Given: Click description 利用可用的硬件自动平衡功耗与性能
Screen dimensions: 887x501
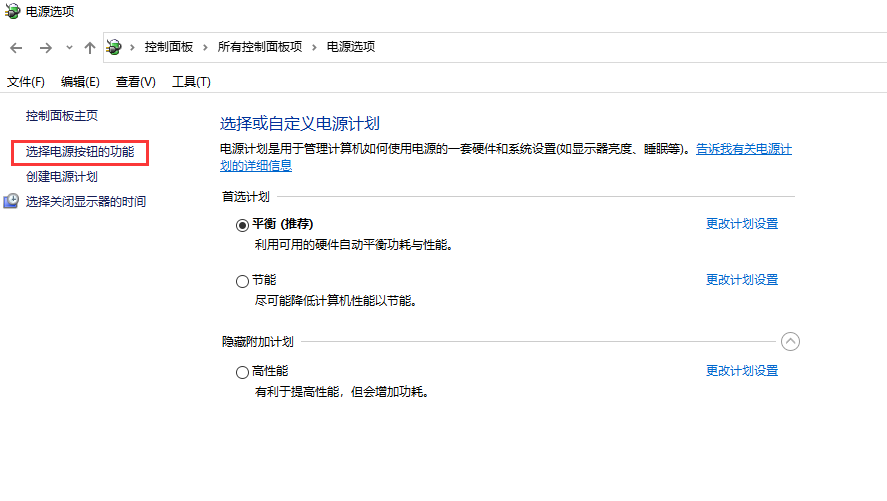Looking at the screenshot, I should pyautogui.click(x=354, y=245).
